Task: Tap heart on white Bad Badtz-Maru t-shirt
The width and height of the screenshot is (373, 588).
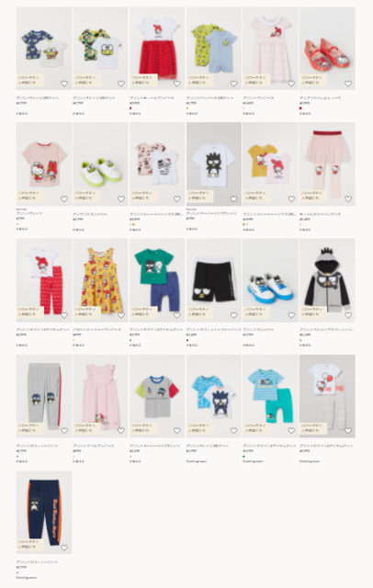Action: [x=233, y=198]
